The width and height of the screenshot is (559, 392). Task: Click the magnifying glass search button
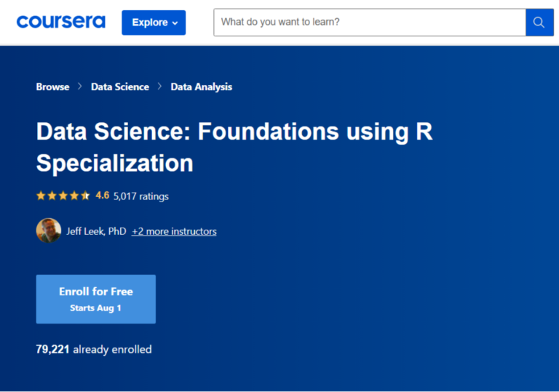click(x=539, y=22)
